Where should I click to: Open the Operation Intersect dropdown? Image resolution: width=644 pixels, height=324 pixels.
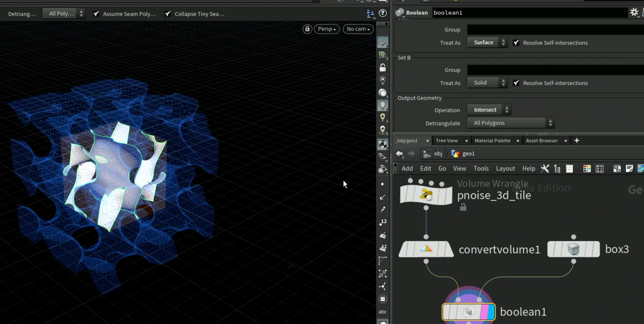(x=489, y=110)
